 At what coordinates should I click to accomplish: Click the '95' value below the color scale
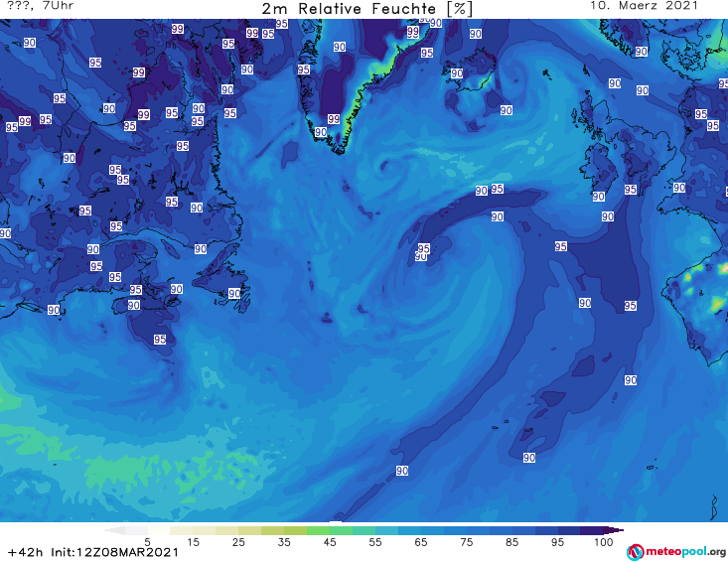tap(557, 542)
